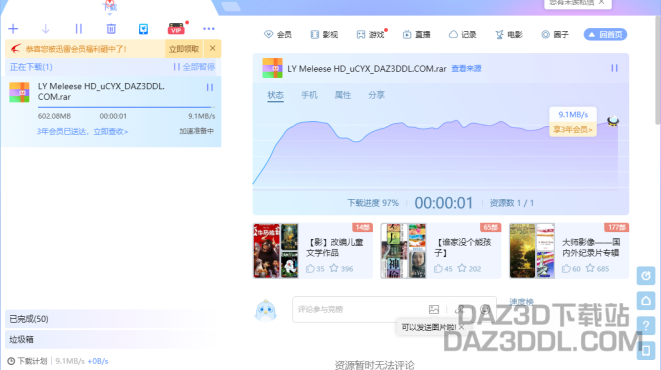Dismiss the 可以发送图片啦 tooltip
This screenshot has height=370, width=661.
(462, 327)
